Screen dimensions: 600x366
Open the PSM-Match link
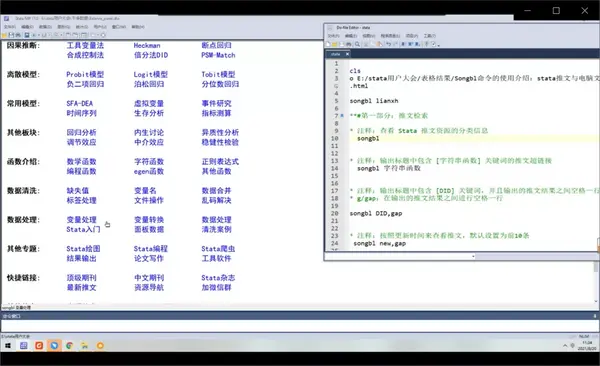pos(218,55)
